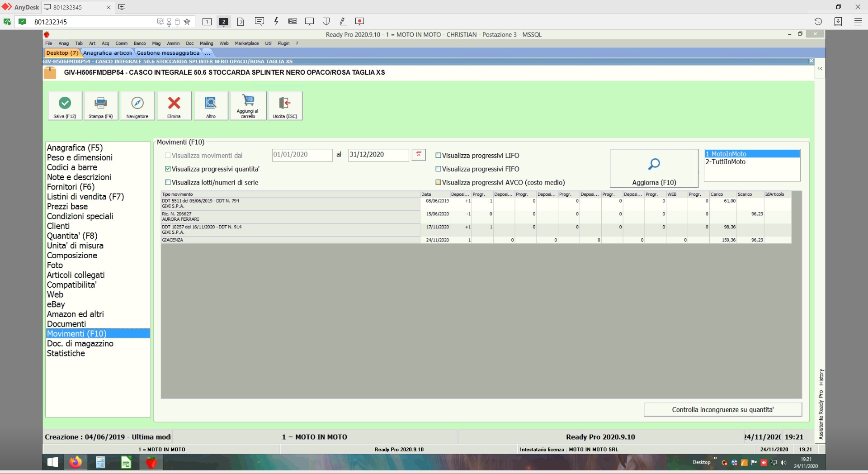This screenshot has width=868, height=474.
Task: Click the calendar icon next to end date
Action: pos(419,155)
